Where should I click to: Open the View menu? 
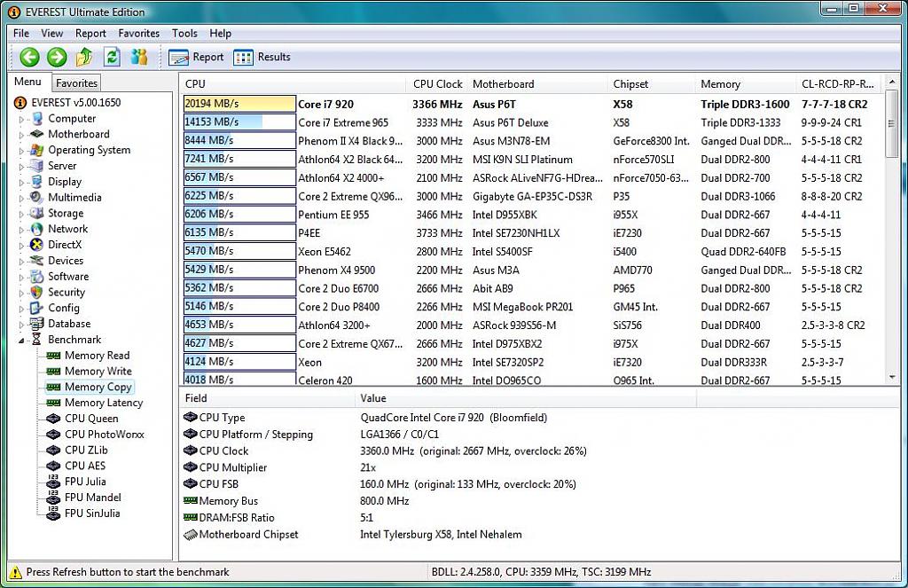[51, 33]
